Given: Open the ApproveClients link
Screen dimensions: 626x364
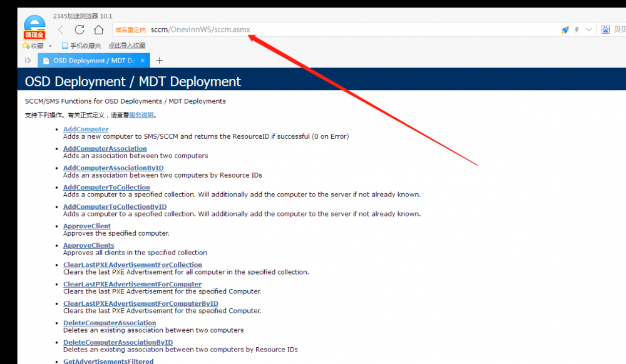Looking at the screenshot, I should [x=89, y=246].
